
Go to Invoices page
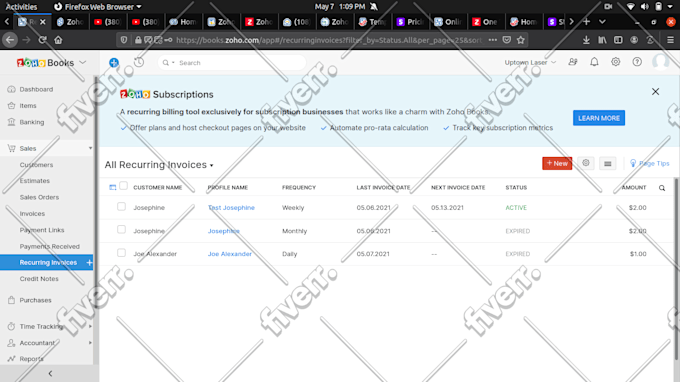(32, 214)
